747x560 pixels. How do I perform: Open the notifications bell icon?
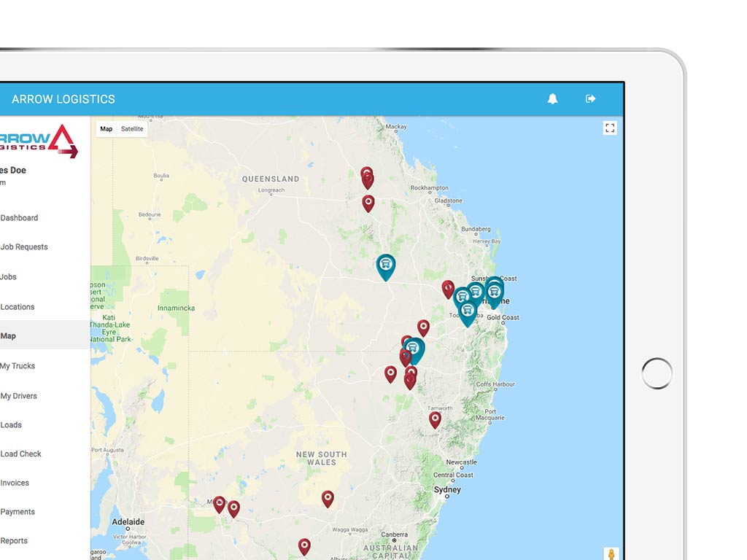(x=553, y=98)
